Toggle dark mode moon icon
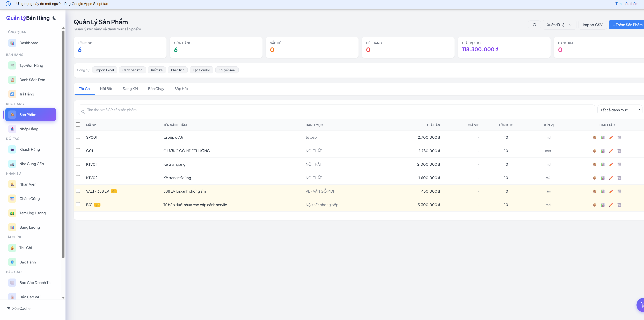This screenshot has height=320, width=644. point(55,18)
